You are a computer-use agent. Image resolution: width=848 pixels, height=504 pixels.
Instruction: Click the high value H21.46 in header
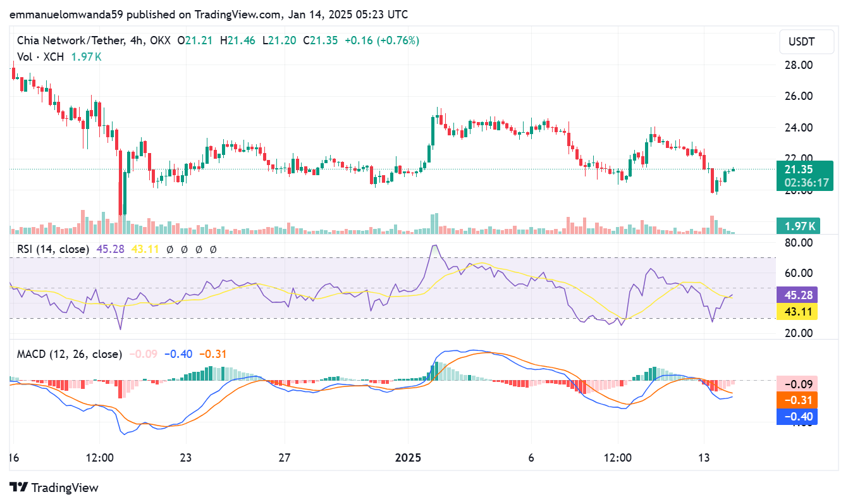pyautogui.click(x=237, y=40)
